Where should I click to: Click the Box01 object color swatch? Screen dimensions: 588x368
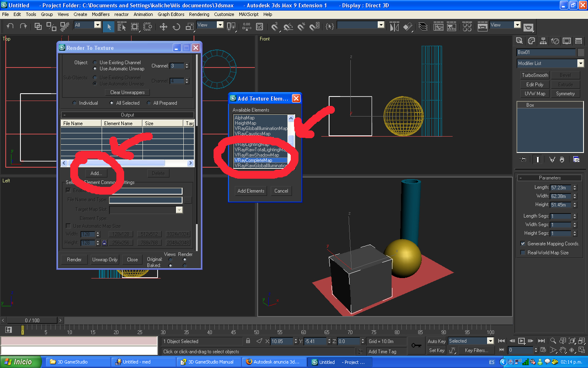581,52
